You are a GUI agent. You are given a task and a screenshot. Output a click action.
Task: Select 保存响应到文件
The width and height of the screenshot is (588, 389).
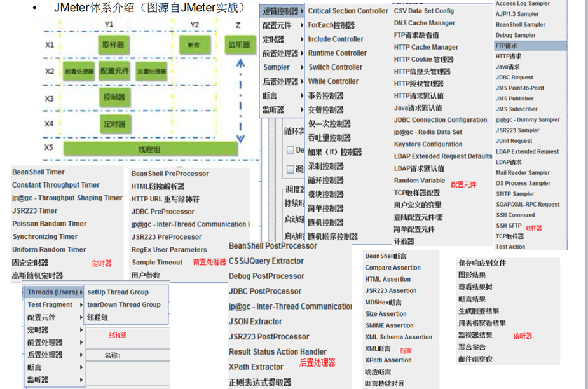point(482,263)
